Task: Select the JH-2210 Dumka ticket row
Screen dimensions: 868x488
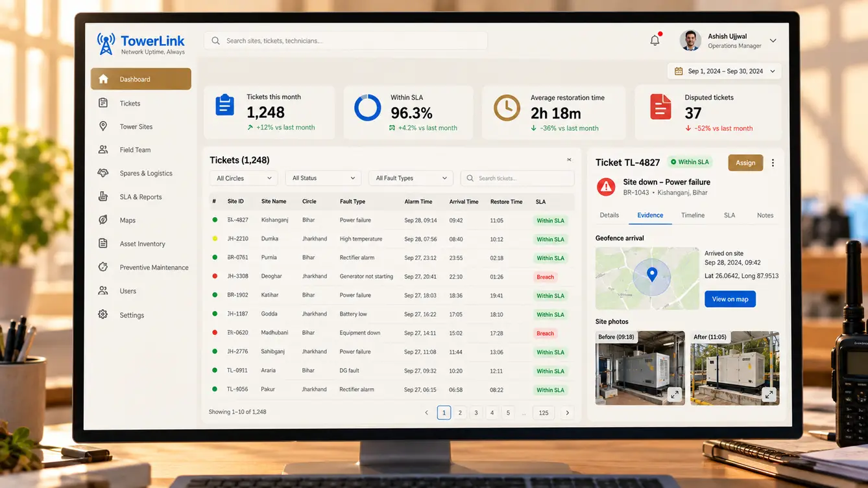Action: click(392, 239)
